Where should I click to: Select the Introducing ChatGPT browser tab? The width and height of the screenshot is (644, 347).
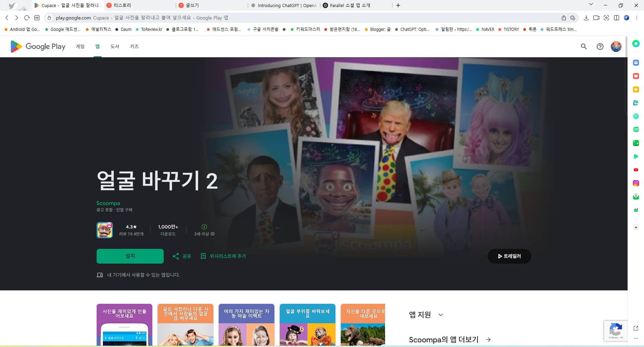tap(283, 5)
